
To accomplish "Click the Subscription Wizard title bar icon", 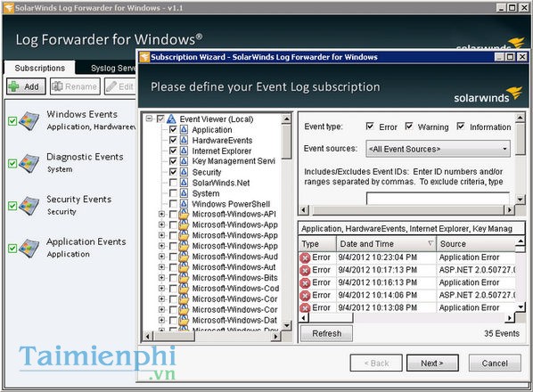I will tap(144, 57).
